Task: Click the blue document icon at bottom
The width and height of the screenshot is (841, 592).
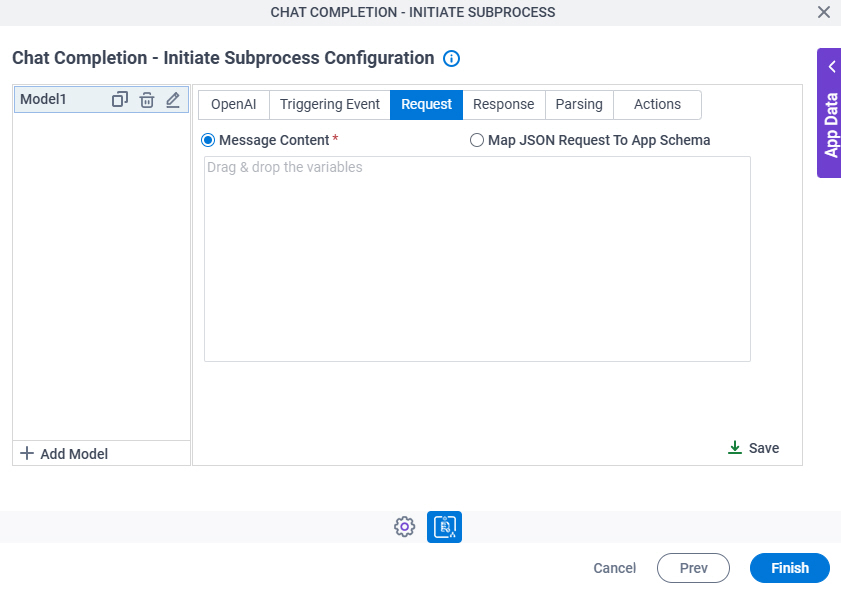Action: click(444, 527)
